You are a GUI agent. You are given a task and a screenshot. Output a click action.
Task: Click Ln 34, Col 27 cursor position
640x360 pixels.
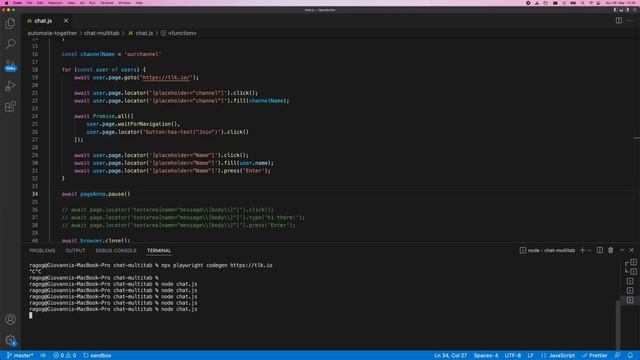(x=451, y=356)
